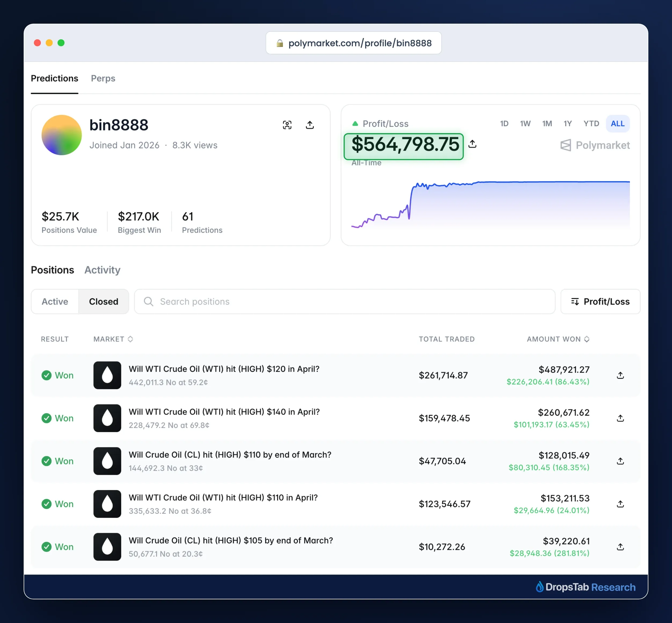The width and height of the screenshot is (672, 623).
Task: Show Closed positions
Action: [104, 301]
